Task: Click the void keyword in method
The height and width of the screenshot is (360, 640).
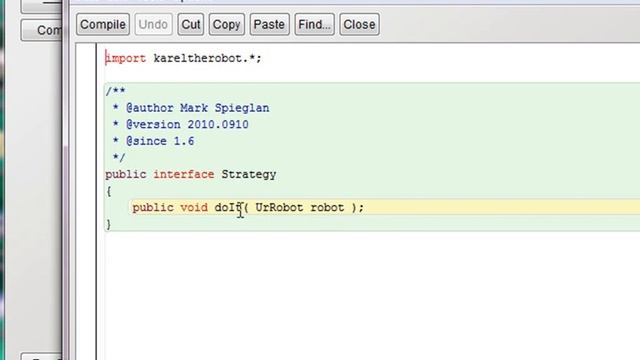Action: 194,207
